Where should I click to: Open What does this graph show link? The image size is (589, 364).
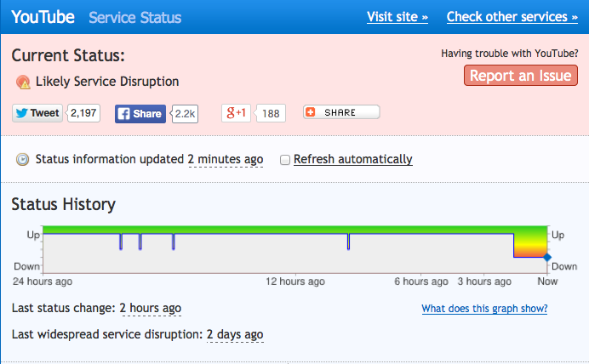point(484,309)
